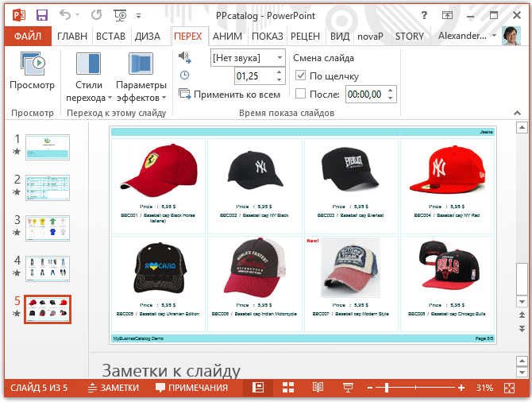Viewport: 532px width, 402px height.
Task: Click the Redo/repeat arrow icon
Action: pyautogui.click(x=96, y=15)
